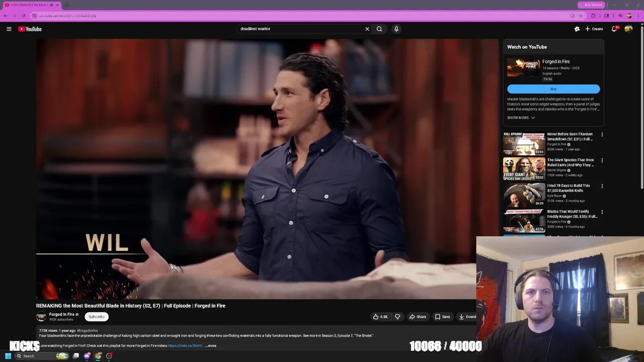
Task: Like the video with thumbs up
Action: pyautogui.click(x=380, y=317)
